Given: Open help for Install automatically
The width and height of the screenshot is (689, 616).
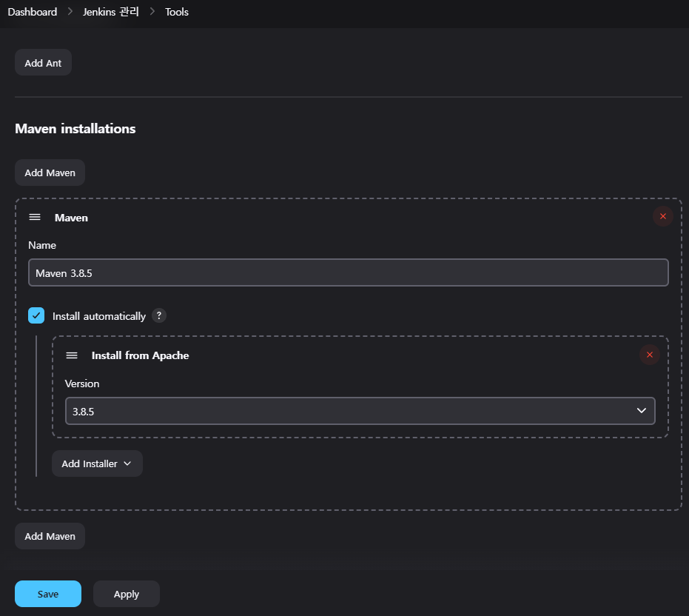Looking at the screenshot, I should click(159, 315).
